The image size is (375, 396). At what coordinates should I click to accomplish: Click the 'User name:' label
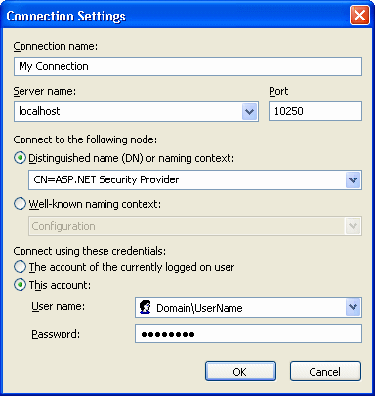pyautogui.click(x=58, y=306)
